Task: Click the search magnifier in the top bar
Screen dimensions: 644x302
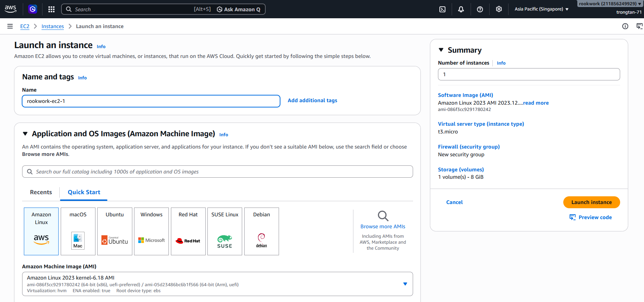Action: pyautogui.click(x=69, y=9)
